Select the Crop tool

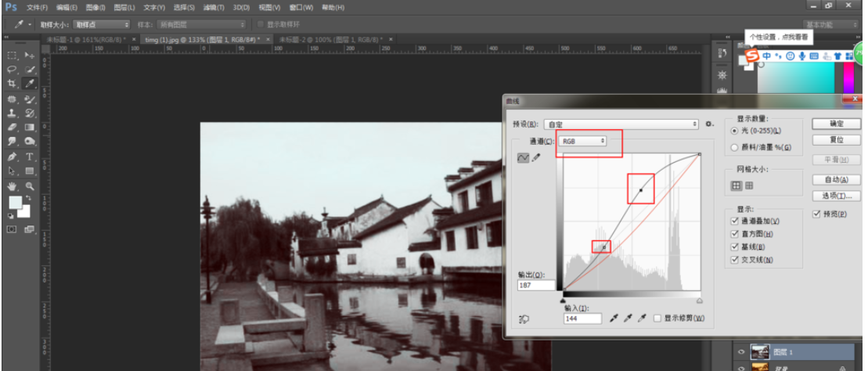[x=13, y=84]
